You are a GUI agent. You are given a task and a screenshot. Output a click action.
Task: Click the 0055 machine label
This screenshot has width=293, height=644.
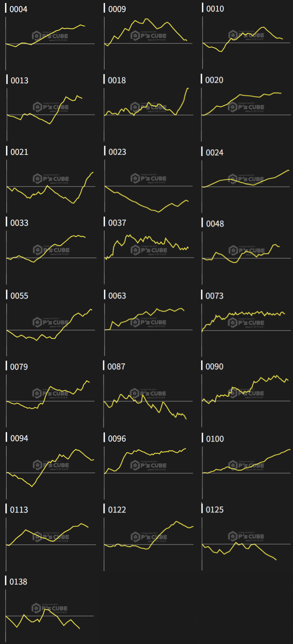[x=19, y=296]
